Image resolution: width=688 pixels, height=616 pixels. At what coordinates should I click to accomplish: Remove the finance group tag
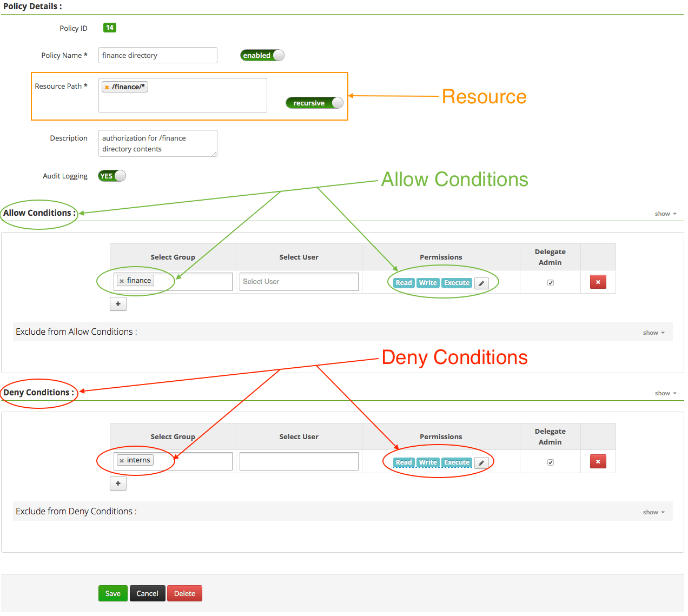click(122, 281)
